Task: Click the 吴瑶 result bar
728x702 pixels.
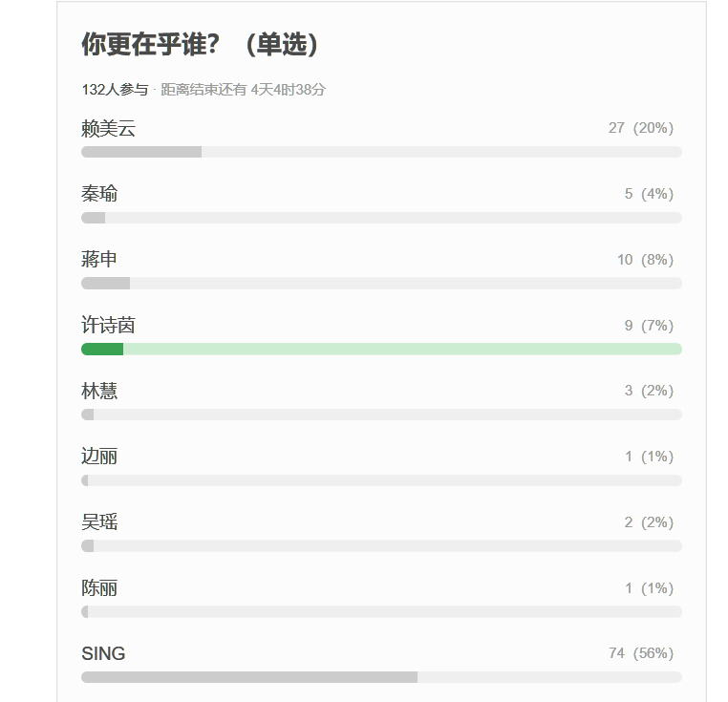Action: 381,546
